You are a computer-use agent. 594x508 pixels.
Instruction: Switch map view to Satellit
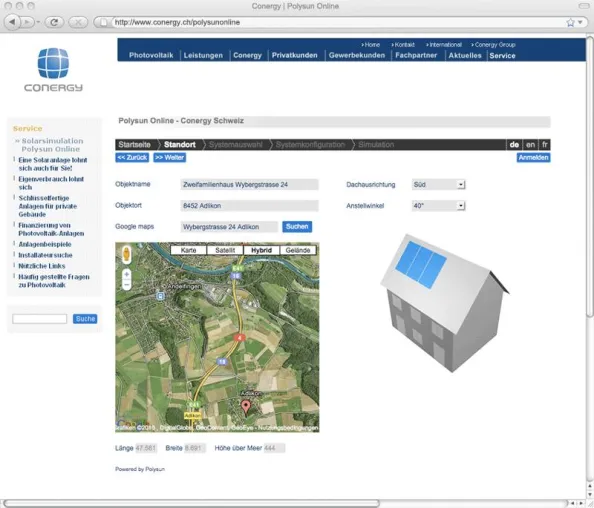point(225,250)
